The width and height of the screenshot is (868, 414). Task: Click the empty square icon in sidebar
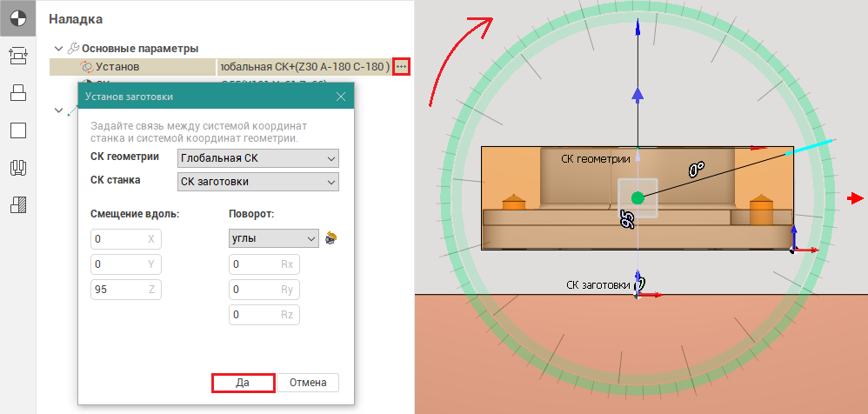[18, 130]
